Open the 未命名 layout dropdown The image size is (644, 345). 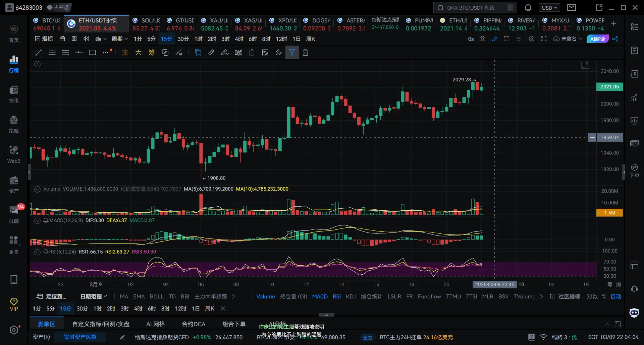pos(568,39)
